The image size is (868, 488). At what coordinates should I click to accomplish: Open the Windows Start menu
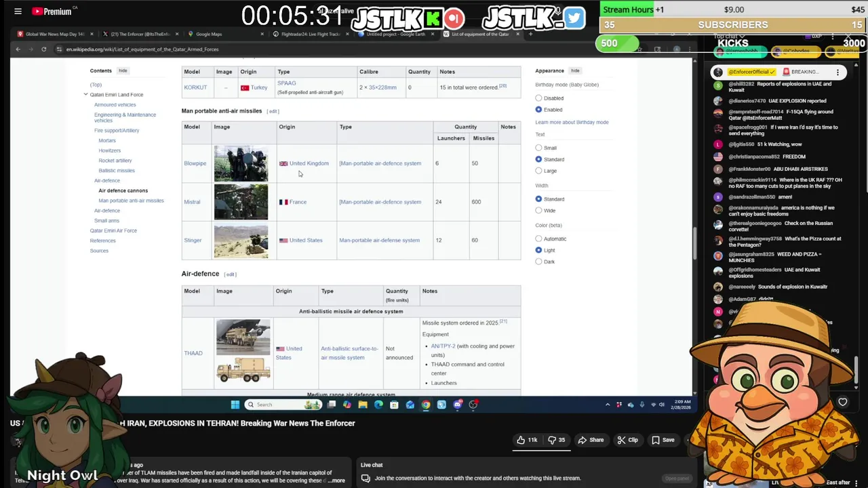[x=235, y=405]
